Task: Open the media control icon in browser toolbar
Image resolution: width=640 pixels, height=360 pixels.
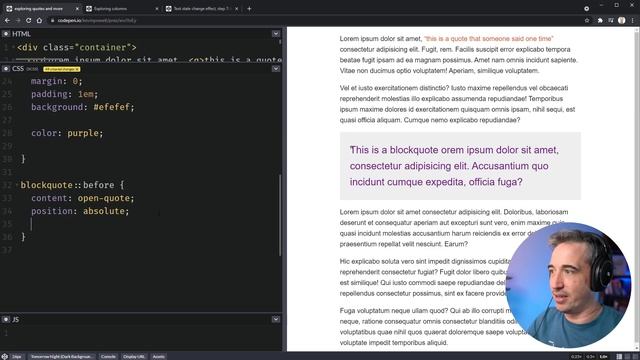Action: click(611, 20)
